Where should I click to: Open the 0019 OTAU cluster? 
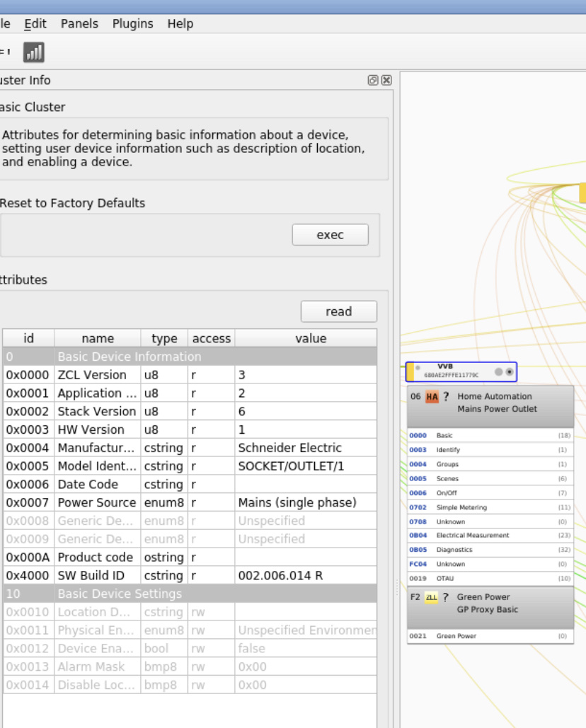pos(490,579)
